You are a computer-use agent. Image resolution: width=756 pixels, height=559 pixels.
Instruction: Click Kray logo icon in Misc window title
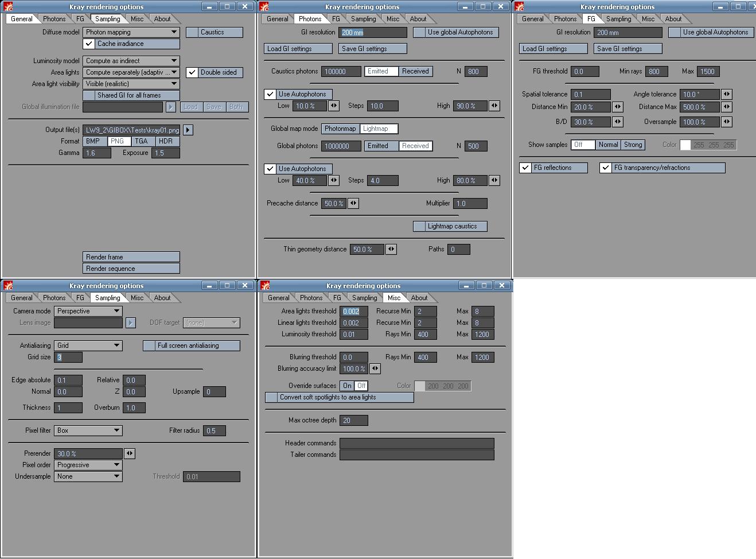point(264,285)
